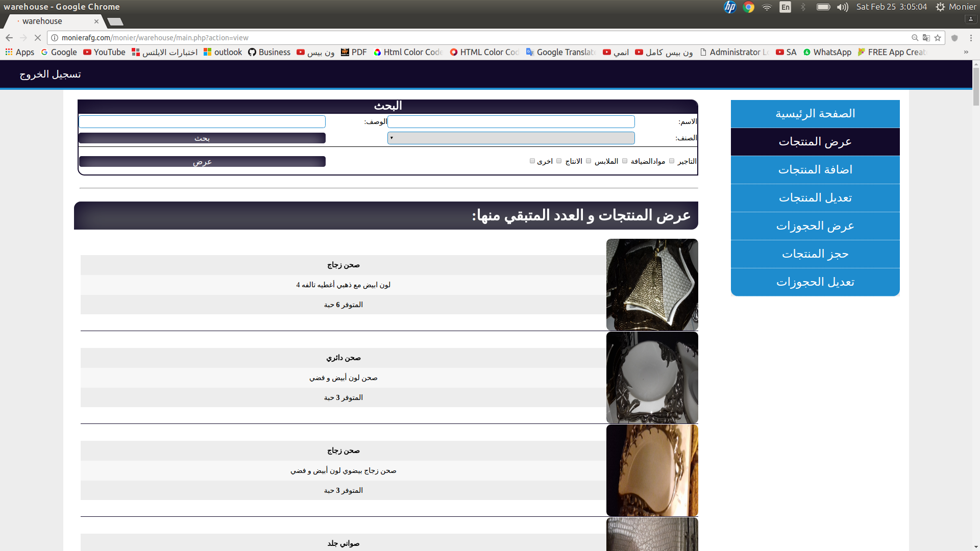The height and width of the screenshot is (551, 980).
Task: Open Chrome three-dot menu
Action: (x=971, y=38)
